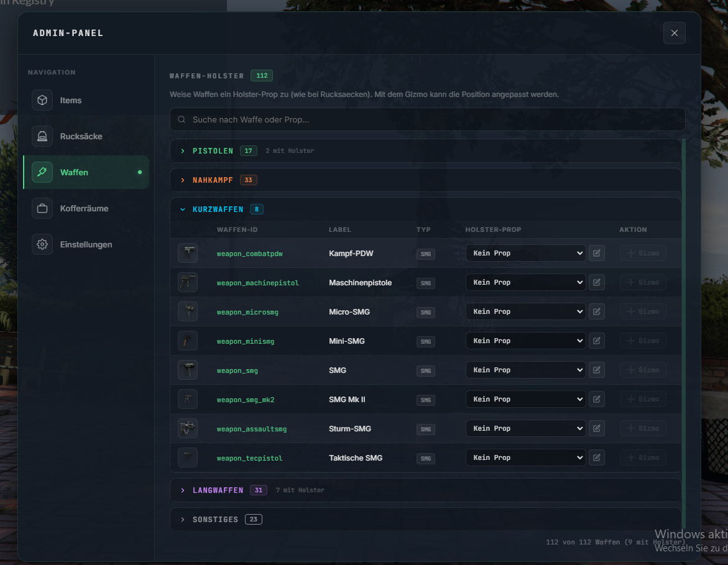Click the weapon_assaultsmg thumbnail image

[188, 428]
